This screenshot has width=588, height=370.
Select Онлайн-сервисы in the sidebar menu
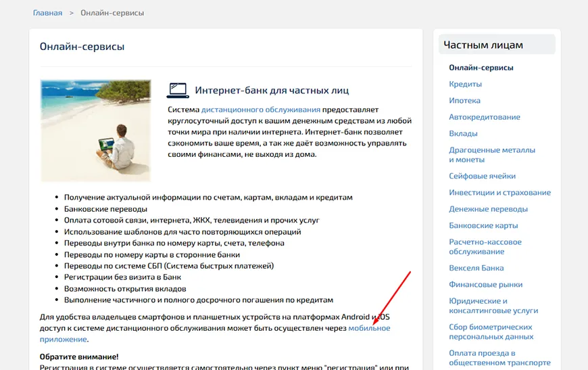[481, 68]
